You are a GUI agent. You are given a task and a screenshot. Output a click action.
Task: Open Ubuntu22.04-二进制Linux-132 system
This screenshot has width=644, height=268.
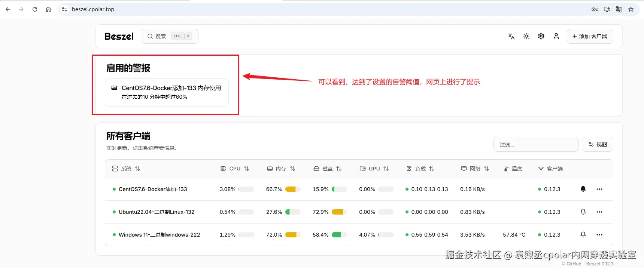point(157,212)
